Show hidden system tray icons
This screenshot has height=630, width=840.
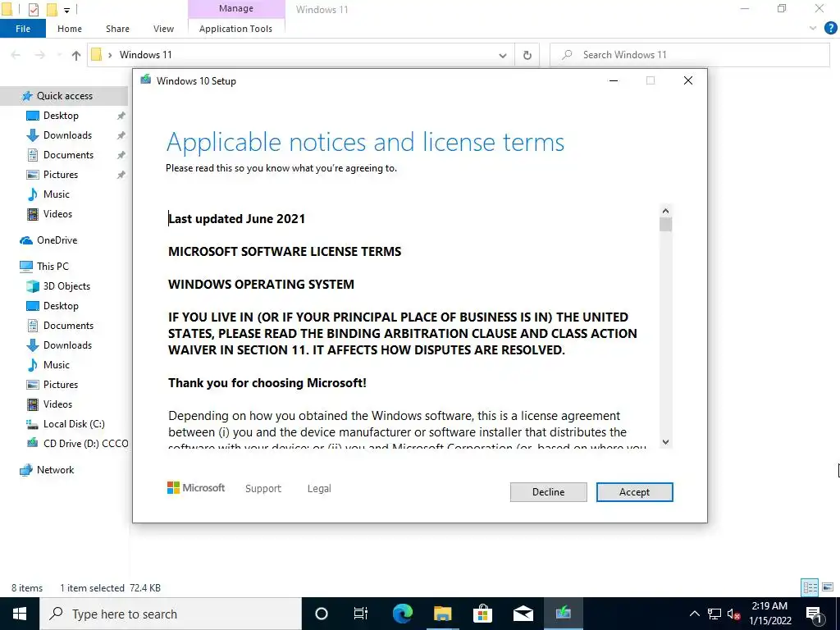tap(694, 614)
